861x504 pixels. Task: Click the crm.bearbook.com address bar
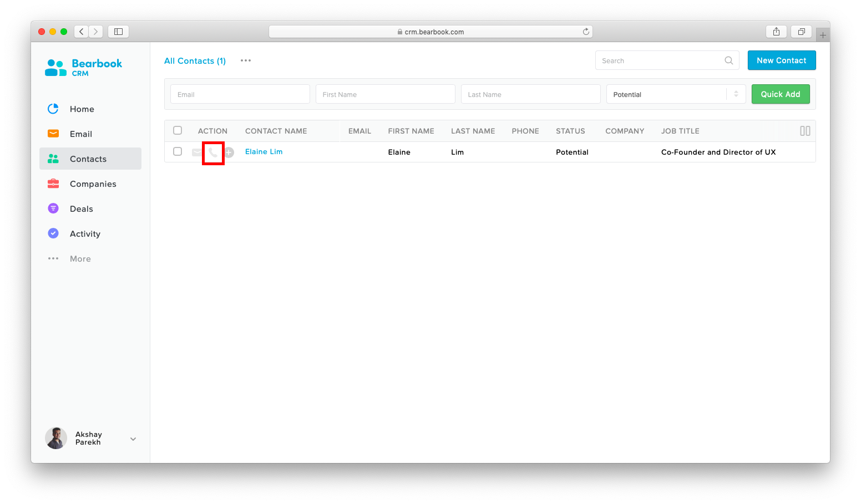point(430,32)
